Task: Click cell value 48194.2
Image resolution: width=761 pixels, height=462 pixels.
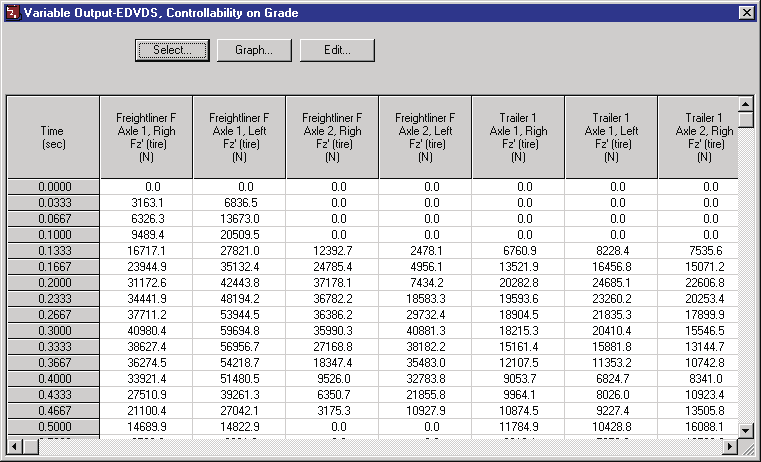Action: 240,299
